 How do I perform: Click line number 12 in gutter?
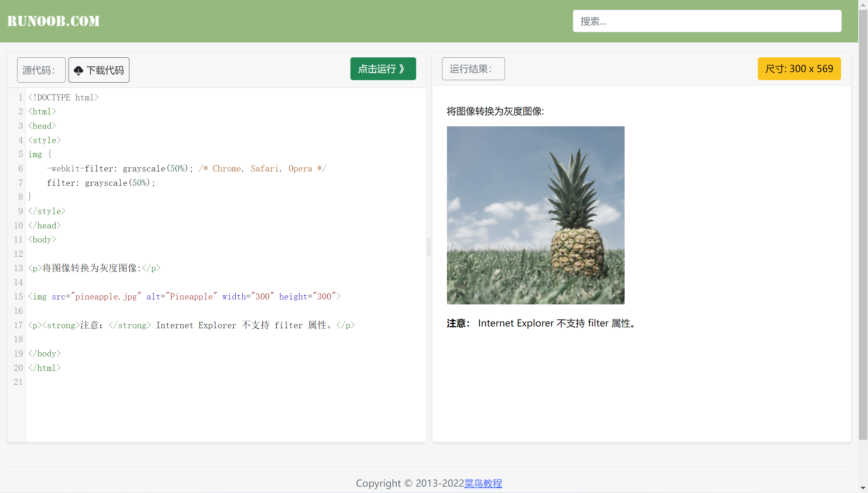(18, 254)
